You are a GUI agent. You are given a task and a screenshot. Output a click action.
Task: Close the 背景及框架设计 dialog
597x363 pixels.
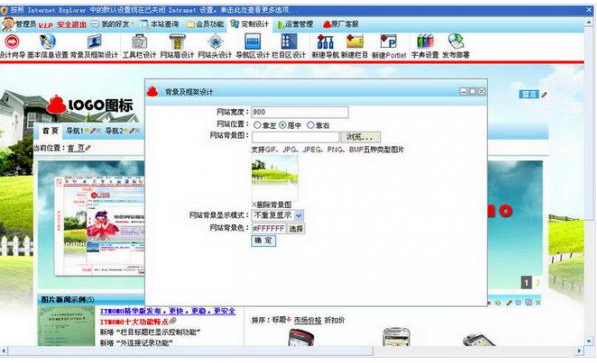point(482,91)
